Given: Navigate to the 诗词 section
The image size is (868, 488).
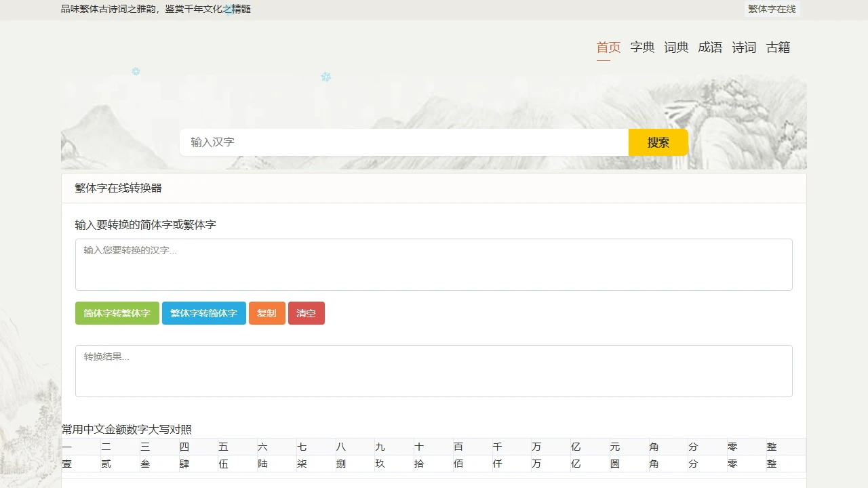Looking at the screenshot, I should click(x=744, y=47).
